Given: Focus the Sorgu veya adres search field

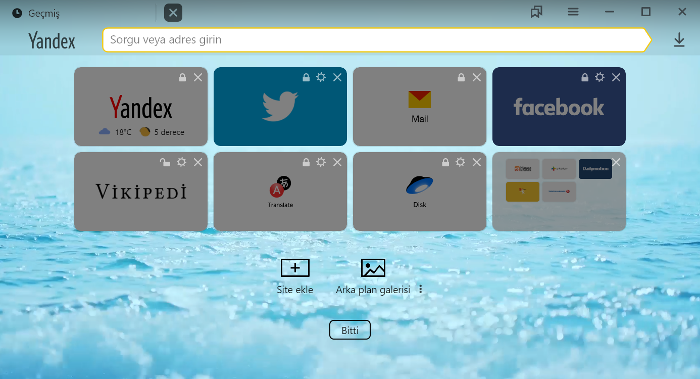Looking at the screenshot, I should (376, 40).
